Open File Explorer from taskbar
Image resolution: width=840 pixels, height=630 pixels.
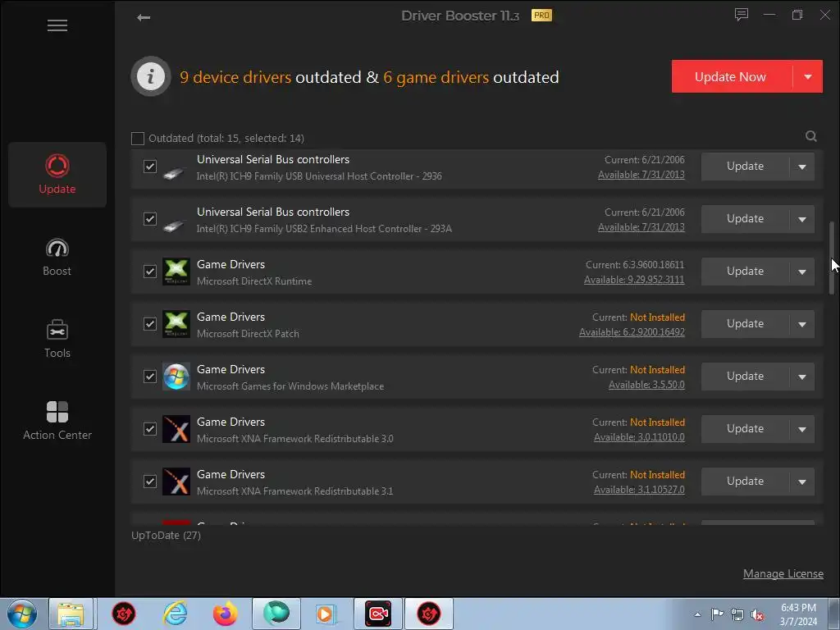point(71,614)
